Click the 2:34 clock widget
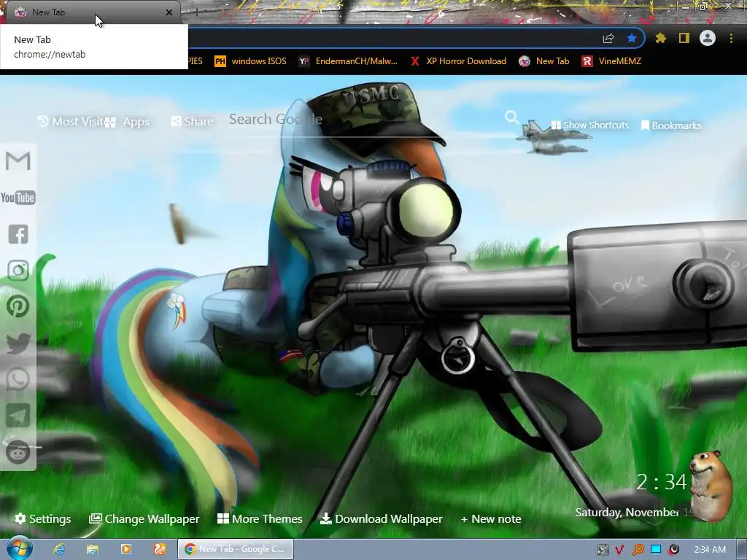The width and height of the screenshot is (747, 560). click(661, 482)
